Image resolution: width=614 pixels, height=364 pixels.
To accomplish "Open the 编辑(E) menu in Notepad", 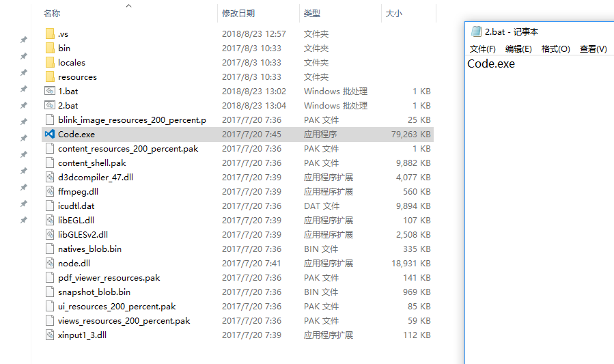I will pos(518,49).
